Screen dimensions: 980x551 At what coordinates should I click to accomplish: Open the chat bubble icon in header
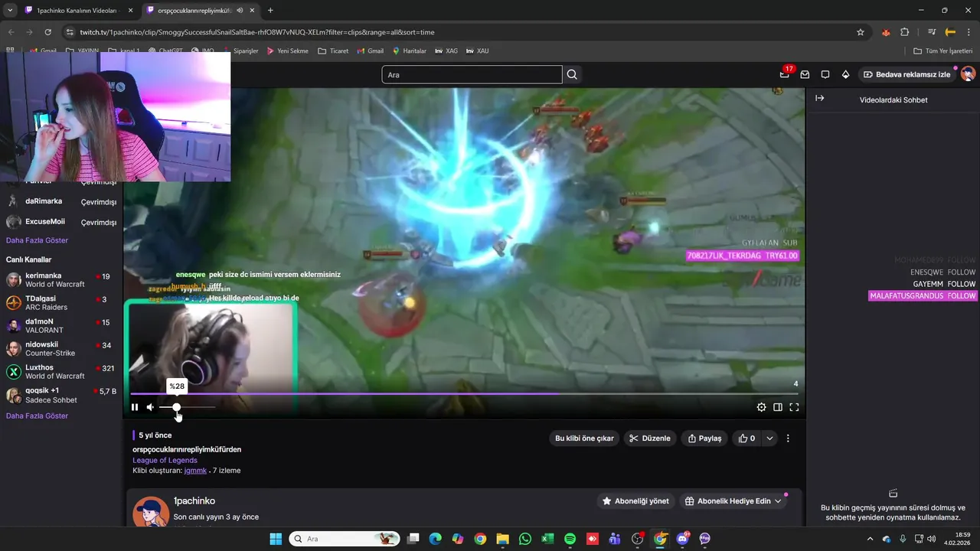tap(825, 74)
